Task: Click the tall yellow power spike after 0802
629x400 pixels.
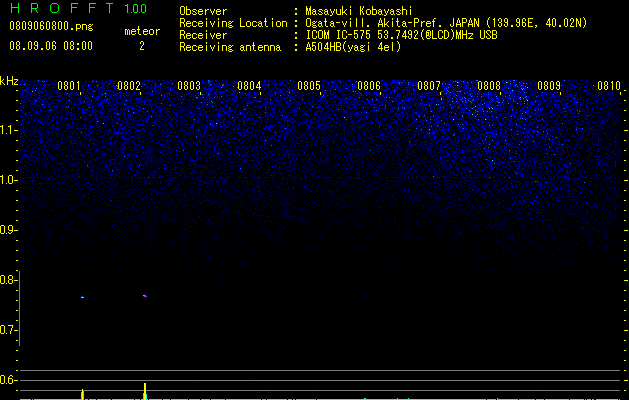Action: click(x=145, y=391)
